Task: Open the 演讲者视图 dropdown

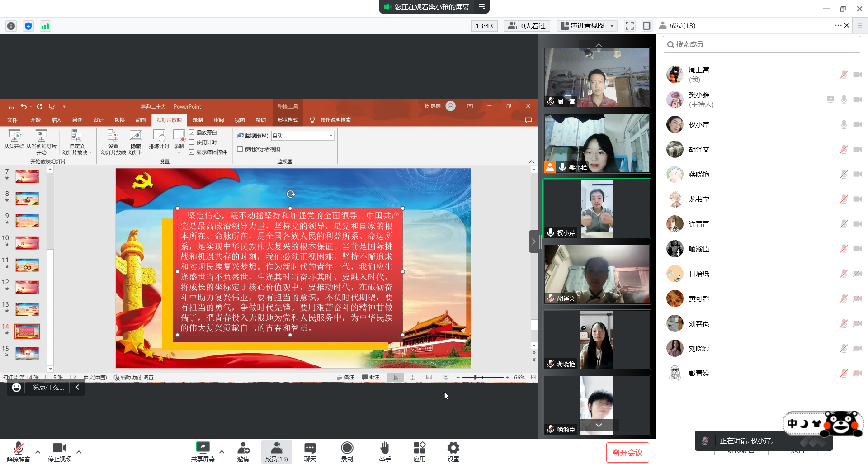Action: (588, 26)
